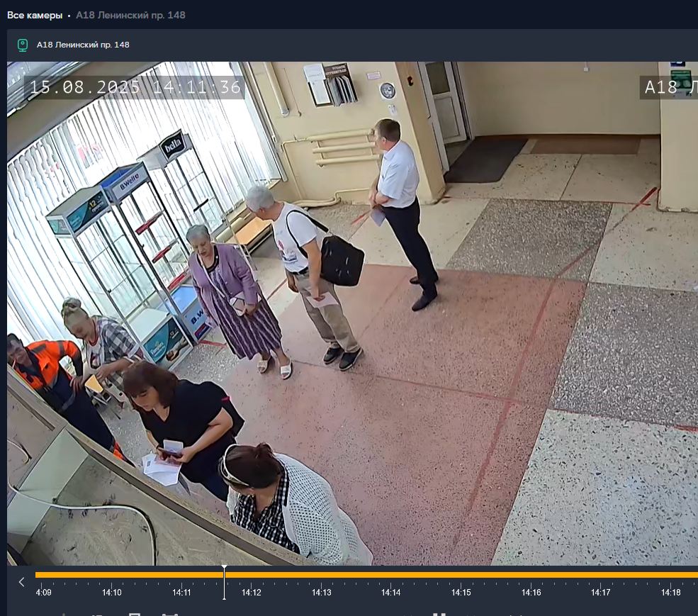The height and width of the screenshot is (616, 698).
Task: Jump to the 14:09 timeline mark
Action: pyautogui.click(x=43, y=593)
